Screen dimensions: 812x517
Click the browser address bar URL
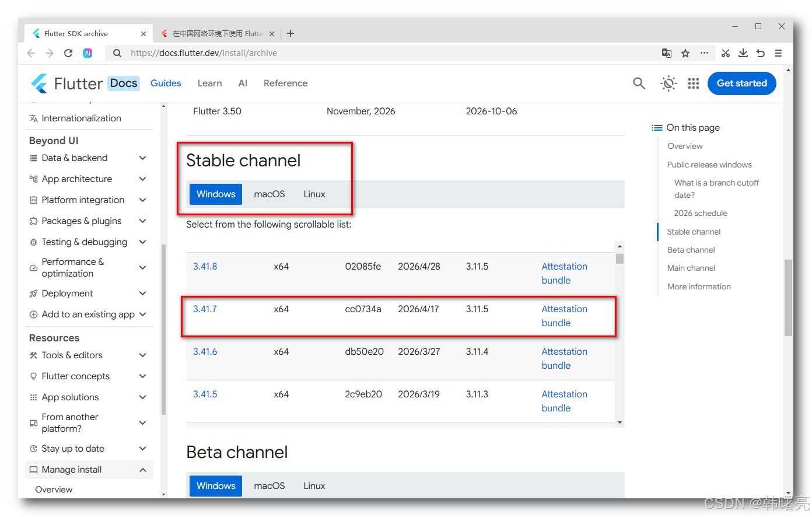pos(204,53)
